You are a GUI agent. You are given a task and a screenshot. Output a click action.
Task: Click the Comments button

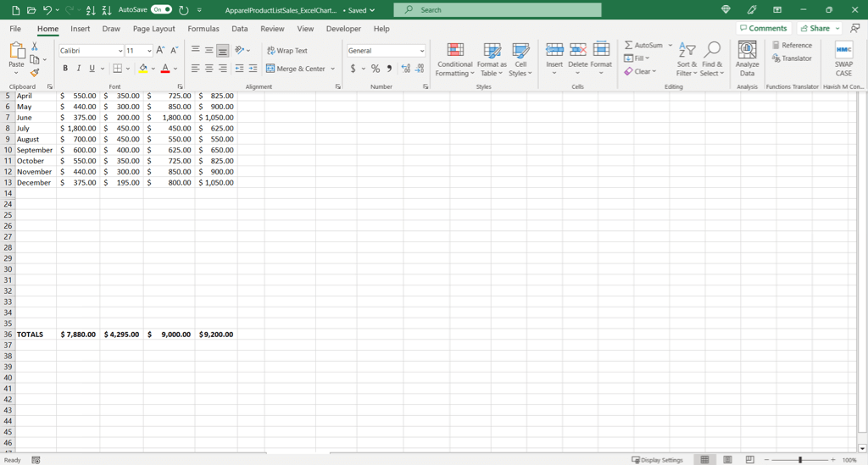[763, 28]
